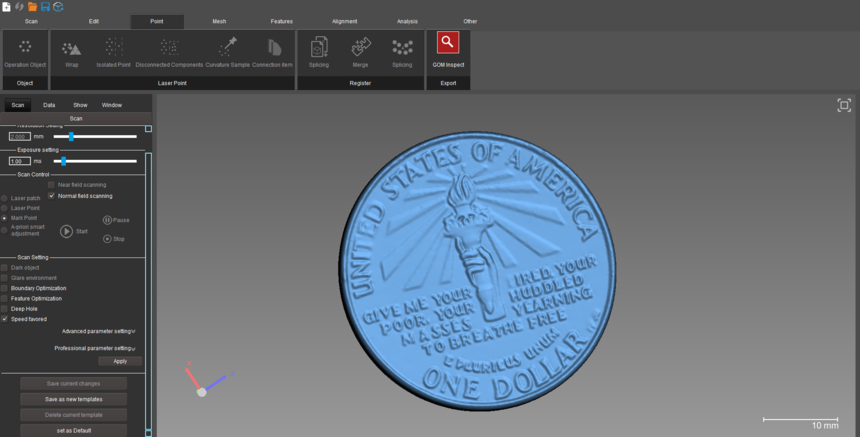
Task: Toggle Feature Optimization checkbox
Action: click(x=4, y=298)
